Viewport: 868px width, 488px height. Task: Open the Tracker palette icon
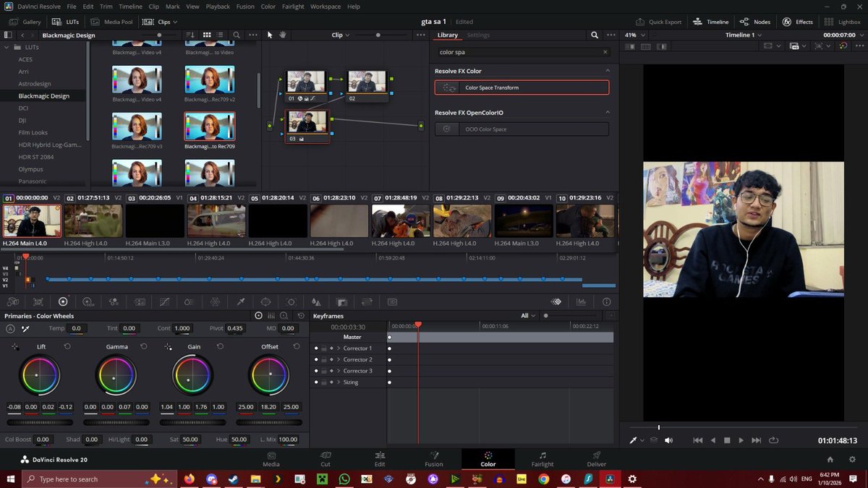(291, 301)
